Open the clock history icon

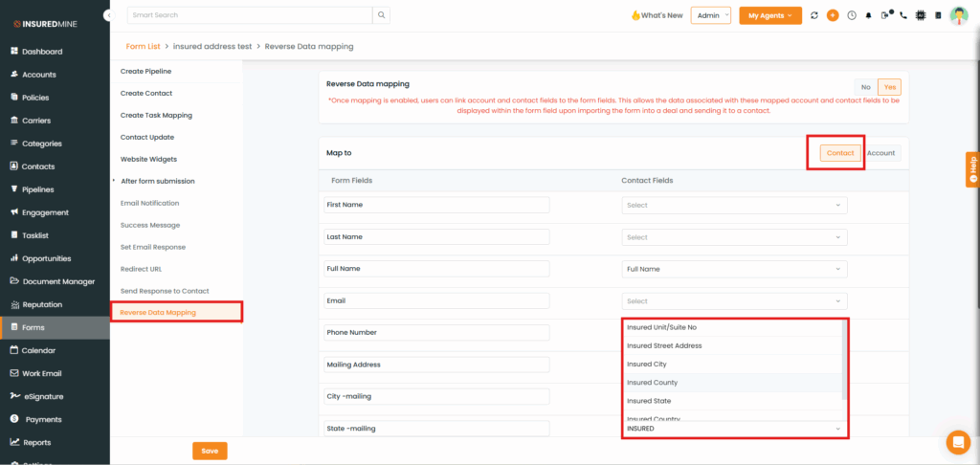[851, 15]
